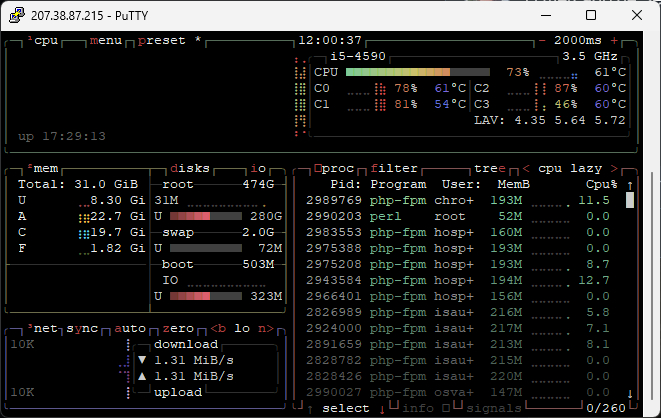The height and width of the screenshot is (418, 661).
Task: Click the CPU usage meter bar
Action: [418, 72]
